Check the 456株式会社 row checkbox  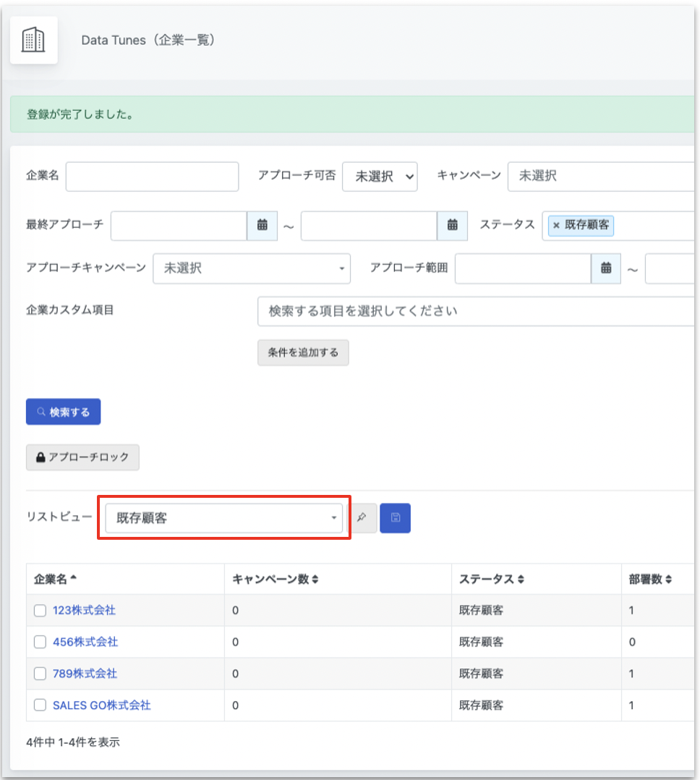40,643
